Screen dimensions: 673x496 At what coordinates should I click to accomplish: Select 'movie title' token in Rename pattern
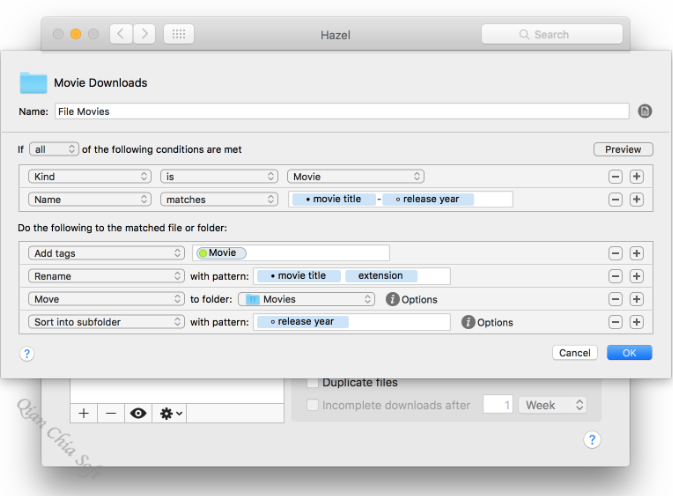coord(299,276)
